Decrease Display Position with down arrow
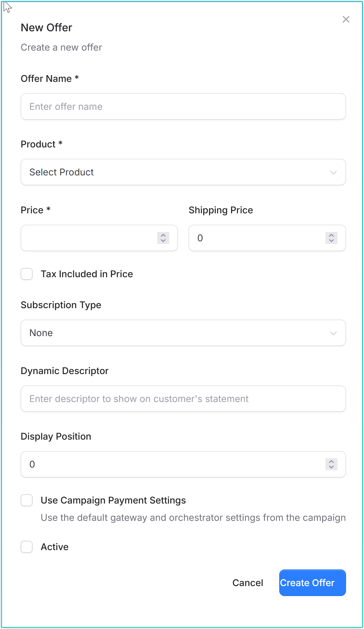Viewport: 364px width, 629px height. pos(331,467)
